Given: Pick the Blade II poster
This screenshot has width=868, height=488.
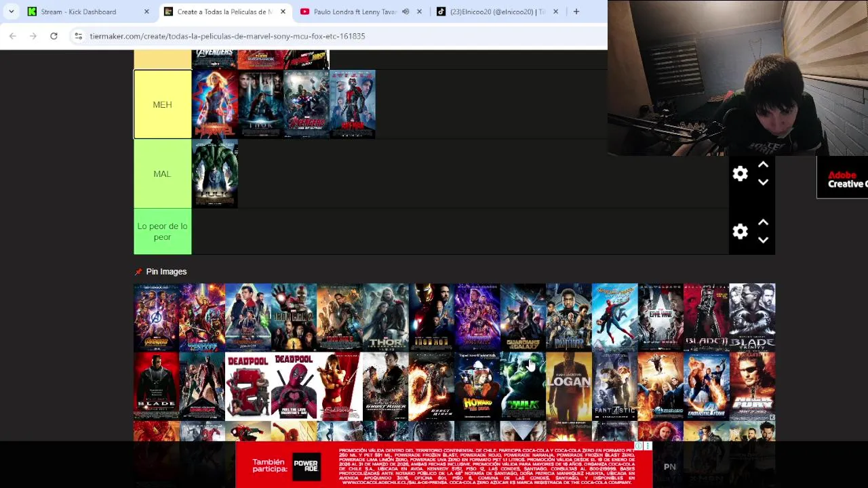Looking at the screenshot, I should pos(706,317).
